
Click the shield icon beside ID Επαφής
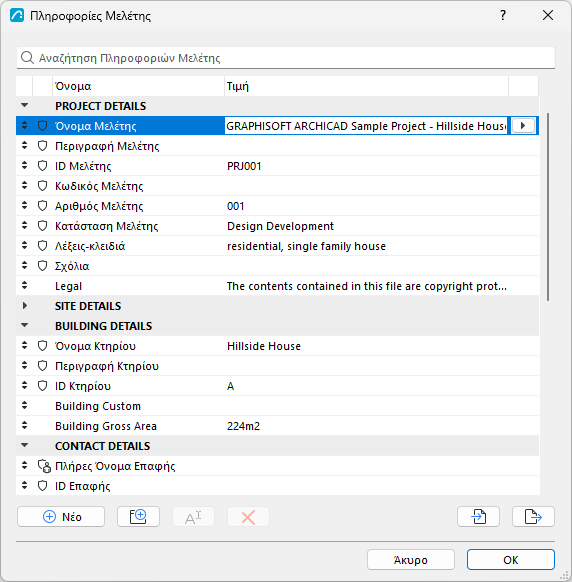tap(42, 486)
